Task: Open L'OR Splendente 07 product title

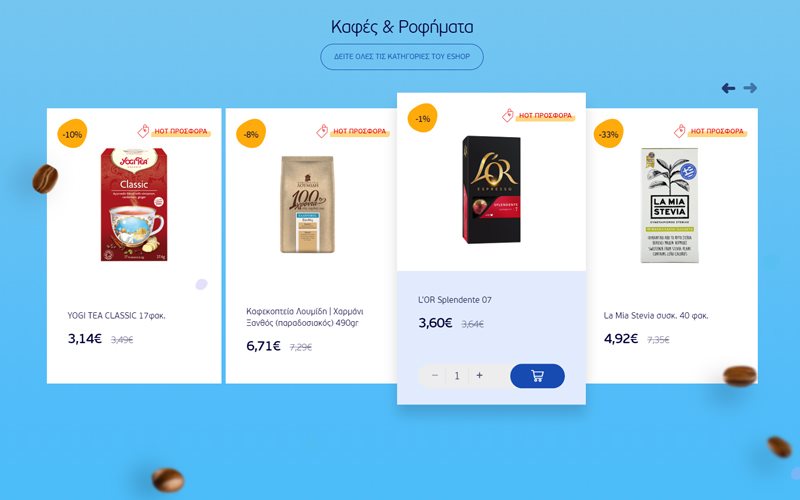Action: click(x=455, y=300)
